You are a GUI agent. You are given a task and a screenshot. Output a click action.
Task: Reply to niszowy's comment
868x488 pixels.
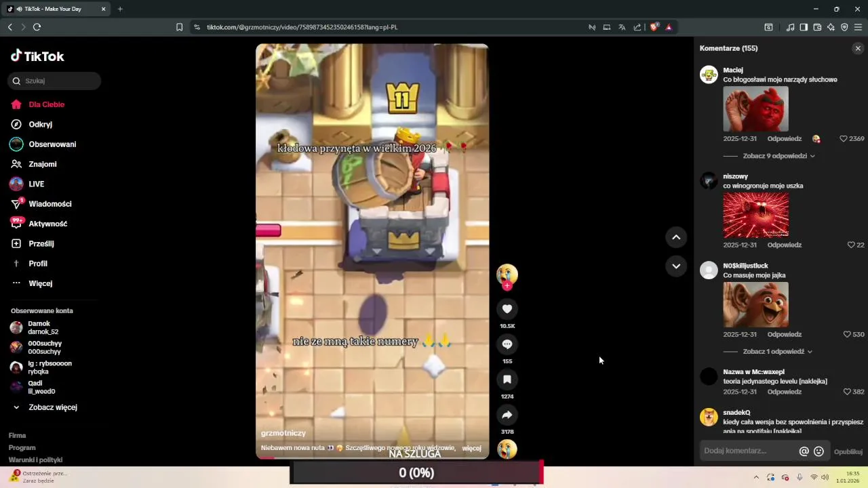pos(785,245)
